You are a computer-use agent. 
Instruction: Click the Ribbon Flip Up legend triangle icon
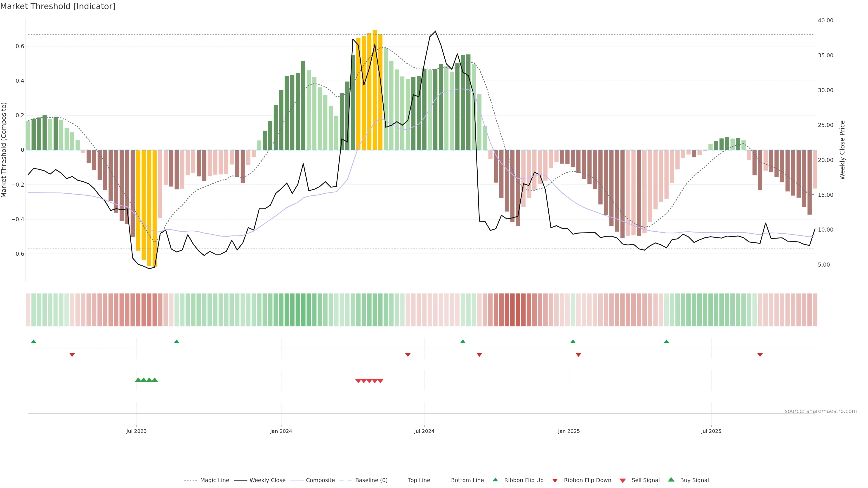495,480
